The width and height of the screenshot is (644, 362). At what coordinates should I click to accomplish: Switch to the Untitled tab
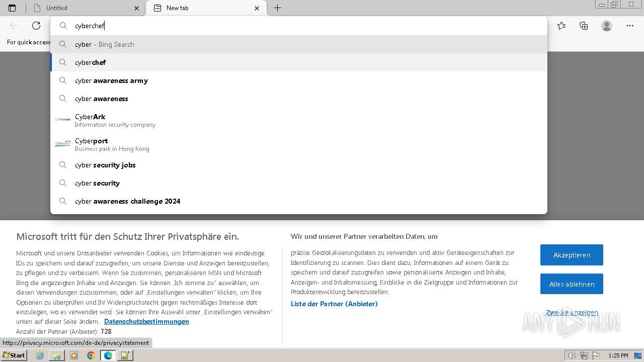[x=80, y=8]
